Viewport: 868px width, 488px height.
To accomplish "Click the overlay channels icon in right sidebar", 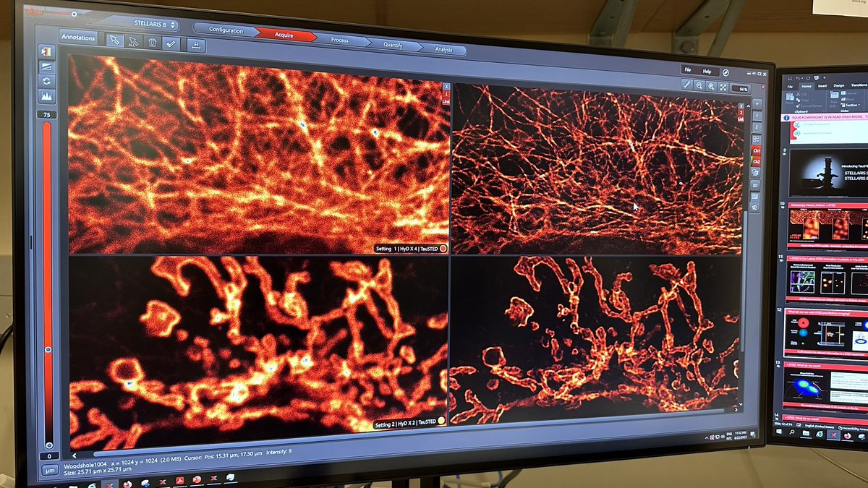I will pyautogui.click(x=756, y=173).
